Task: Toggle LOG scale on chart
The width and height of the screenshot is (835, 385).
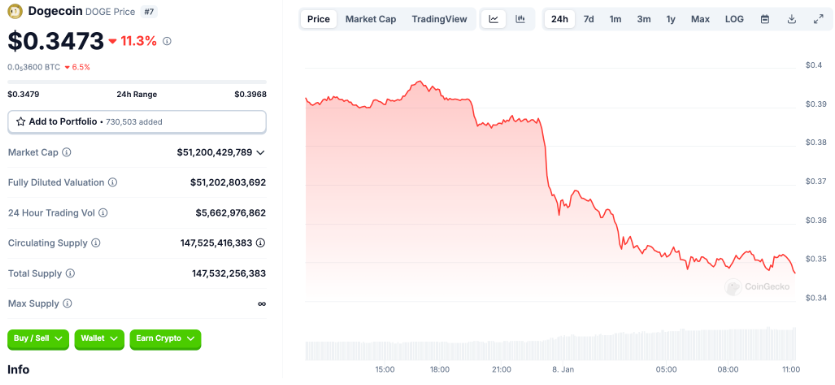Action: coord(734,19)
